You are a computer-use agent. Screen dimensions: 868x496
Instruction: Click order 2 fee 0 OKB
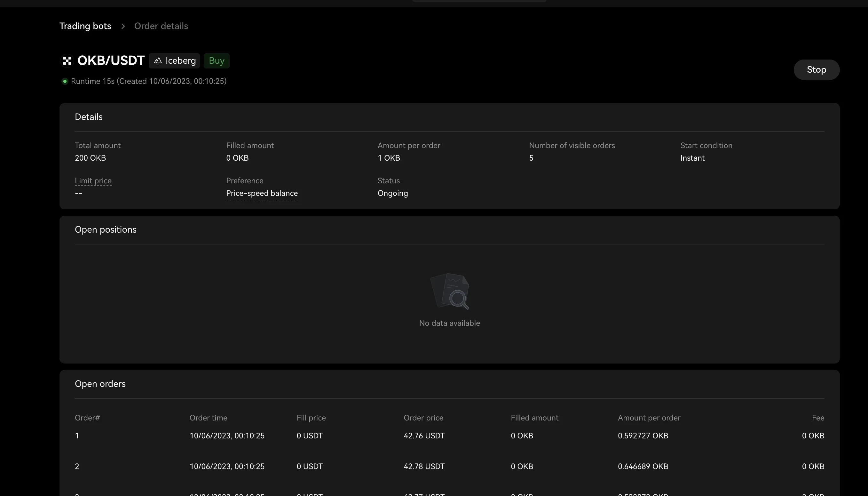(813, 466)
